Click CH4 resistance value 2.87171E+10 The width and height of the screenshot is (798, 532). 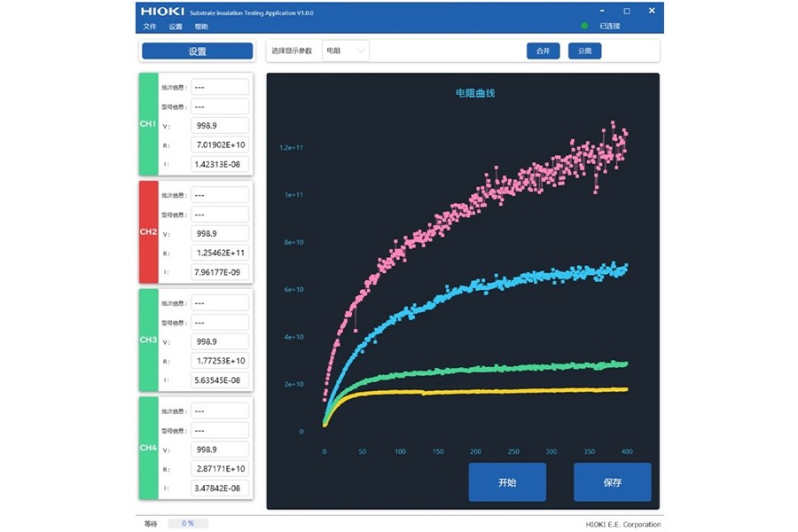click(220, 468)
